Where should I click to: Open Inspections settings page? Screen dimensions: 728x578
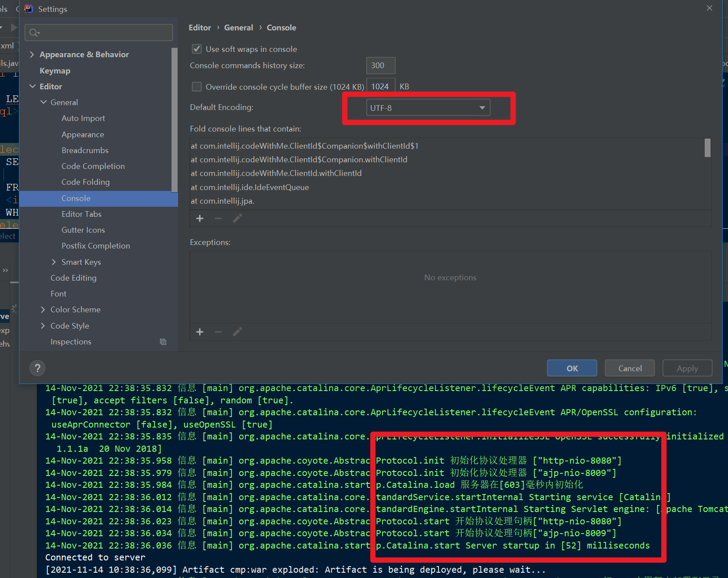point(71,342)
